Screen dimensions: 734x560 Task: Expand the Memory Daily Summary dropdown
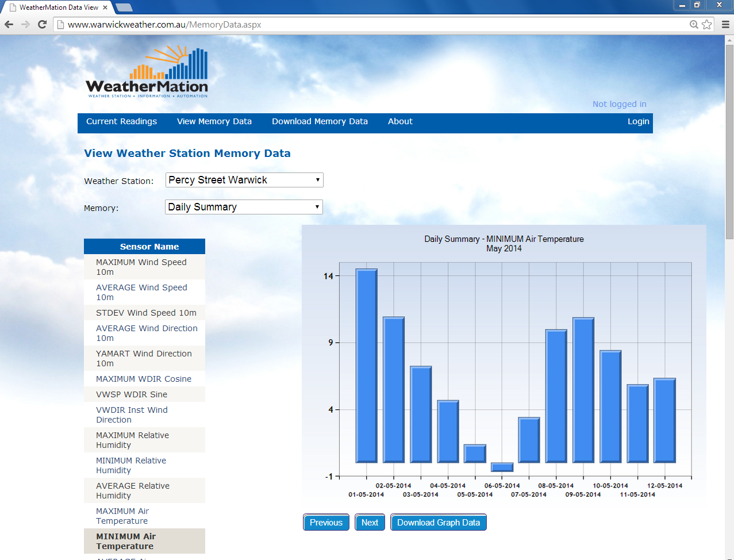tap(244, 207)
